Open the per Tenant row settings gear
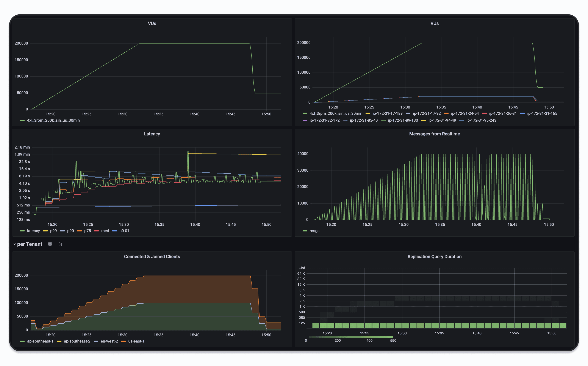This screenshot has width=588, height=366. point(50,244)
